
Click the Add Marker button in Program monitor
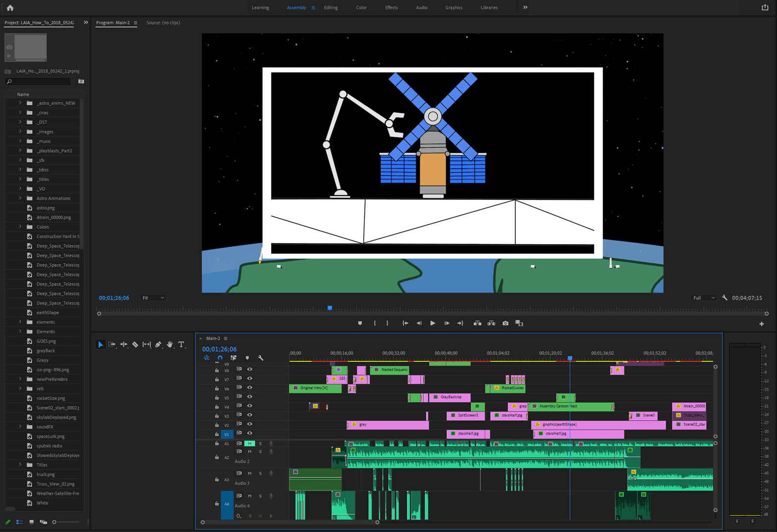point(360,323)
